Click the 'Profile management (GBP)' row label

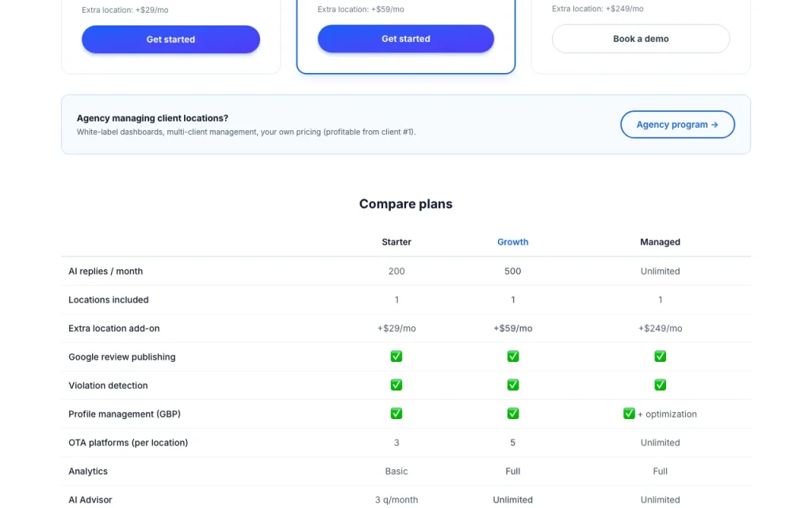124,414
